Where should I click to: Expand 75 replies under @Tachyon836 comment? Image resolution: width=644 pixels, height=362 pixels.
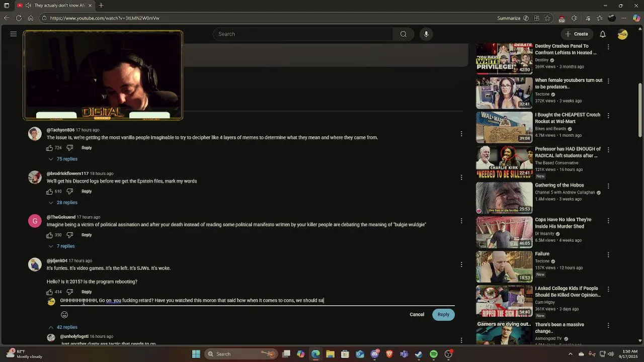(x=63, y=159)
